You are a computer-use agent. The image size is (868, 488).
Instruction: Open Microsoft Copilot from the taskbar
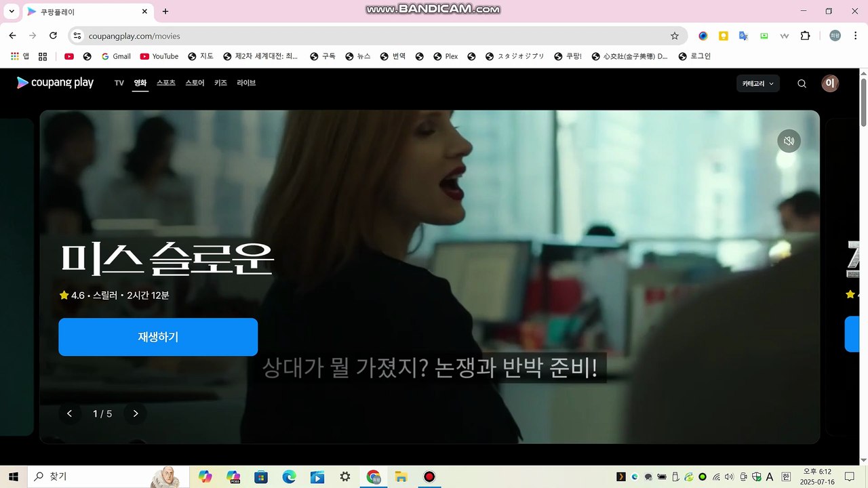coord(205,476)
